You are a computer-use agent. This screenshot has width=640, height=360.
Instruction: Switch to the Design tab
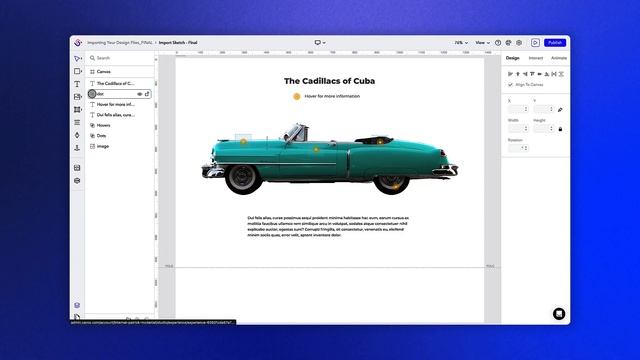point(513,58)
